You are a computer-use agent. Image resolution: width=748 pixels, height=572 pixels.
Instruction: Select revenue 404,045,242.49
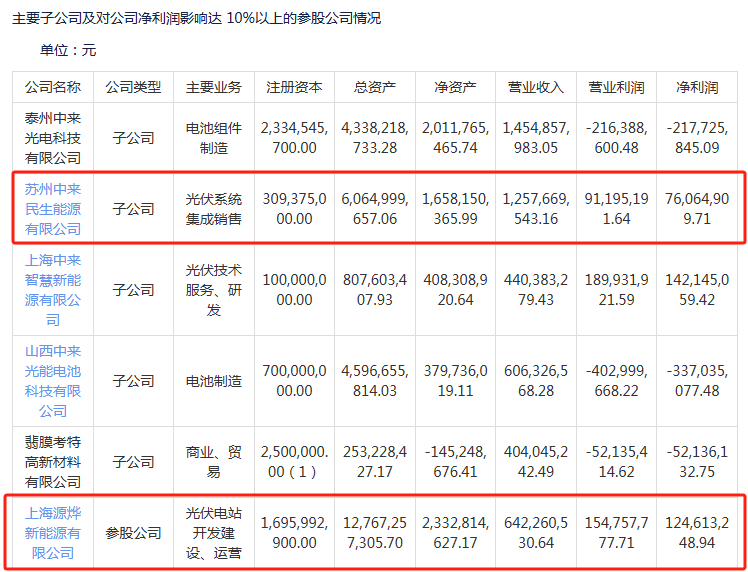(x=536, y=462)
